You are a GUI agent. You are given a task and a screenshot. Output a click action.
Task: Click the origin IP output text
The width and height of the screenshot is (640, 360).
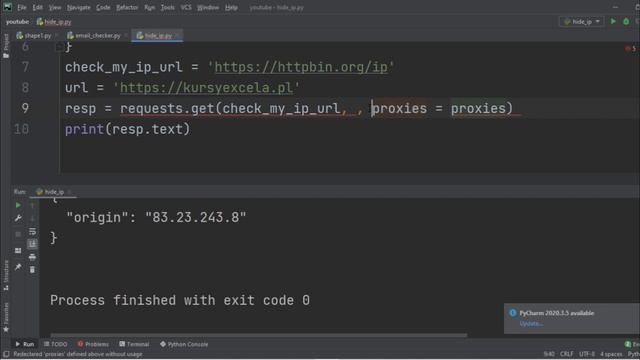[x=156, y=218]
